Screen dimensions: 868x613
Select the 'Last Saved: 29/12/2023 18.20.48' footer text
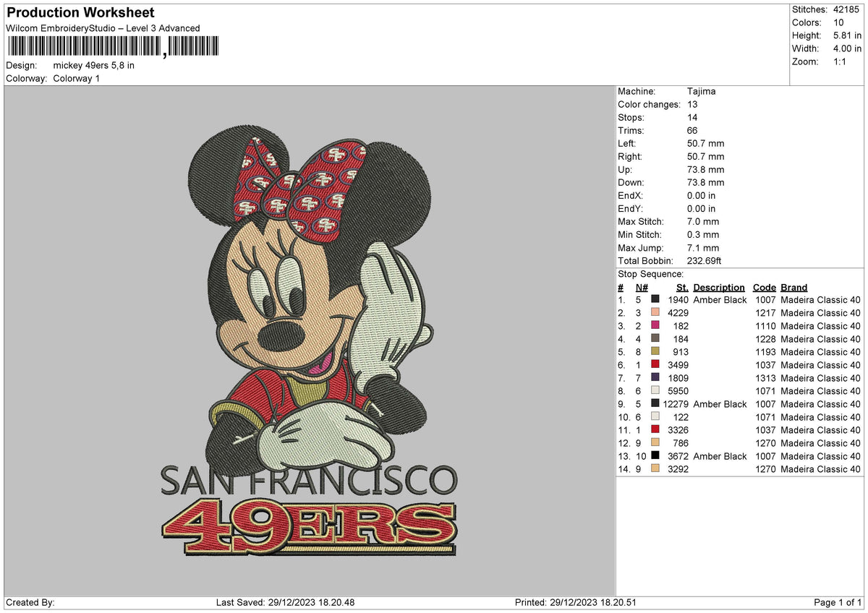[x=285, y=602]
